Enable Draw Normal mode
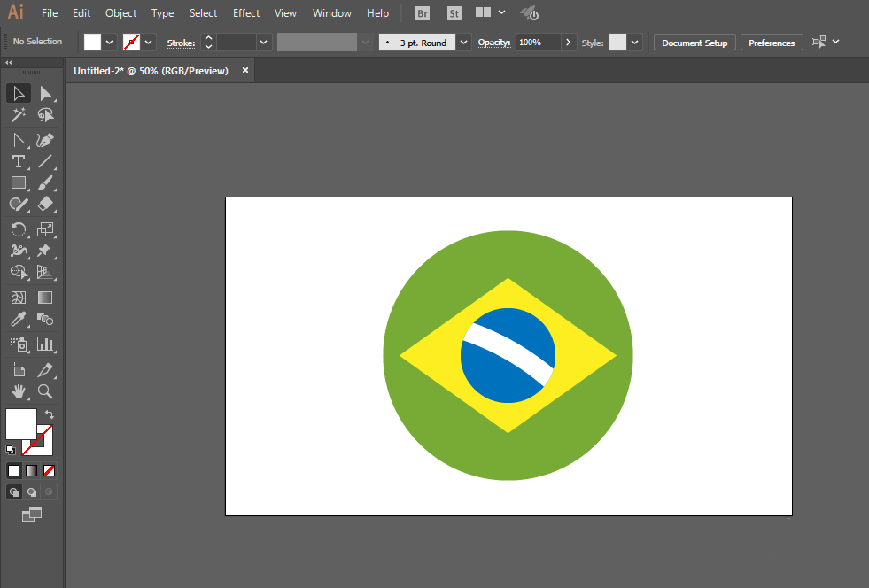The image size is (869, 588). point(14,491)
